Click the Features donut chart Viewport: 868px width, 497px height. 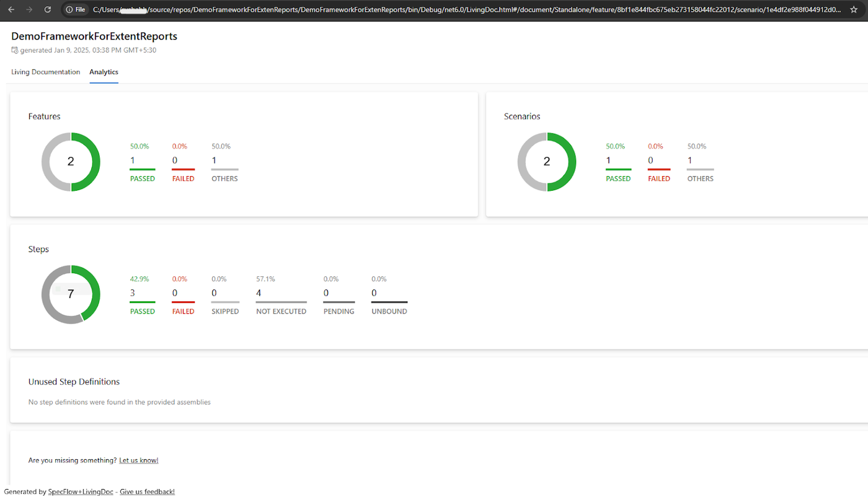click(71, 162)
